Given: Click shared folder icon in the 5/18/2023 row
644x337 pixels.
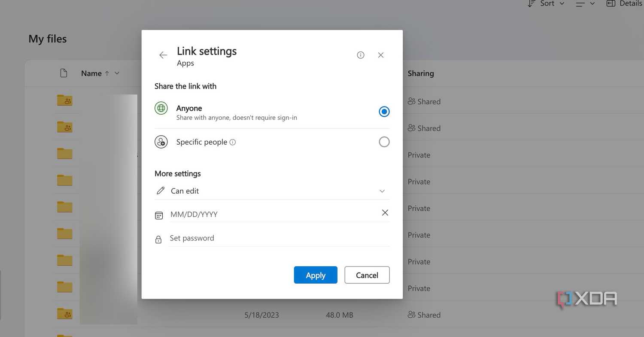Looking at the screenshot, I should tap(65, 313).
